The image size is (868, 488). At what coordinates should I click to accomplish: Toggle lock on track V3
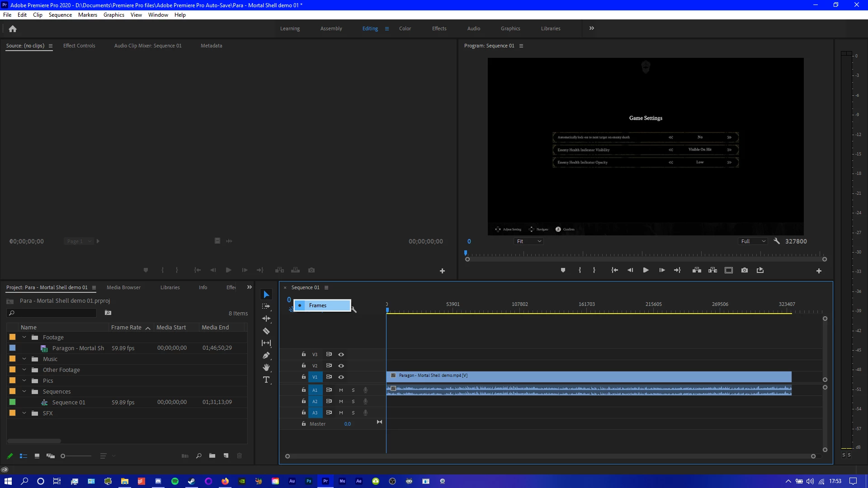point(304,354)
